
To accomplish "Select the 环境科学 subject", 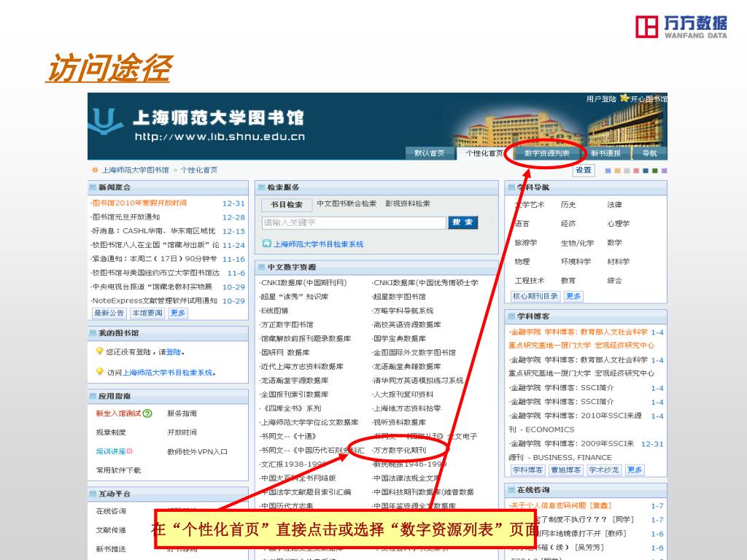I will click(576, 262).
